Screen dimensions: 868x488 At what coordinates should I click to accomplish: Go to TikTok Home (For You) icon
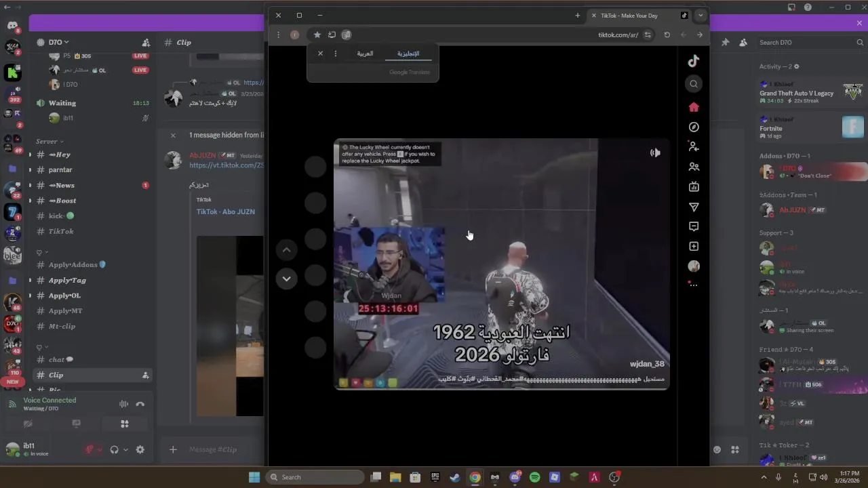tap(693, 107)
